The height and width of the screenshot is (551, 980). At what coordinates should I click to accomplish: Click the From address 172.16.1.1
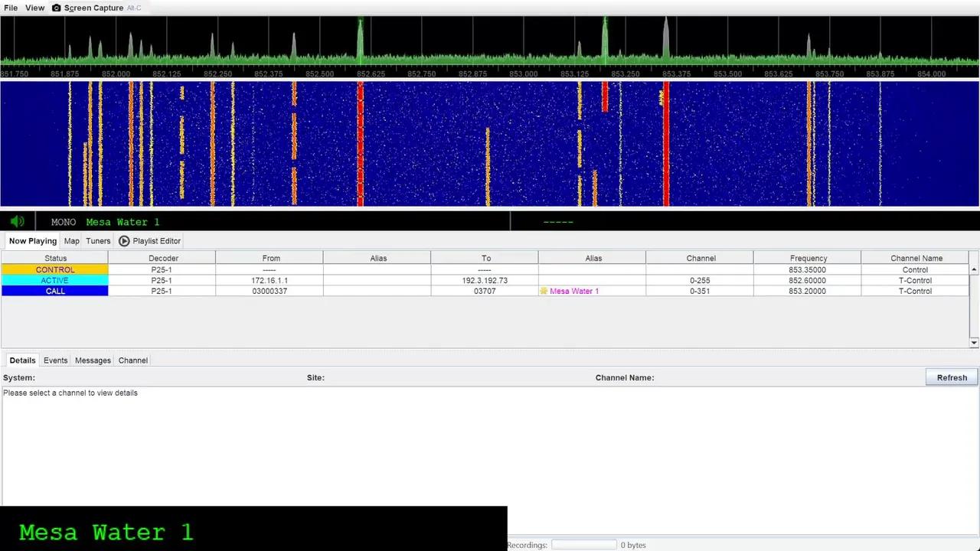[x=269, y=280]
